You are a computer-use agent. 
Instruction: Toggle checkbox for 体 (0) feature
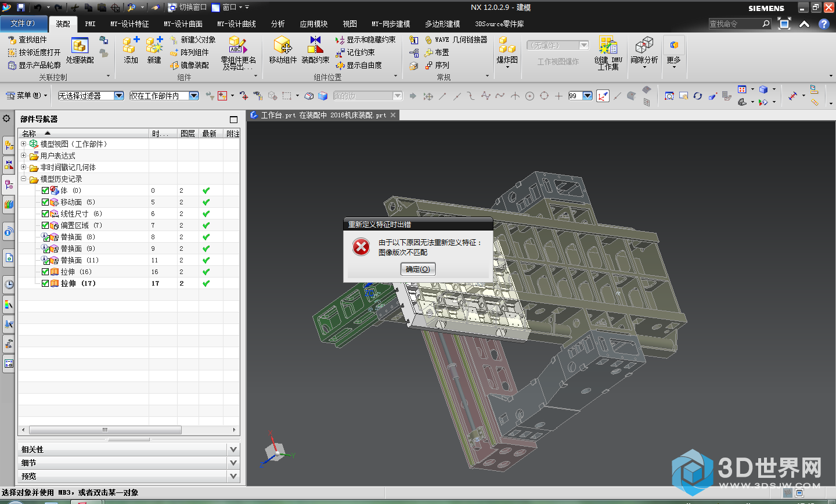coord(45,190)
